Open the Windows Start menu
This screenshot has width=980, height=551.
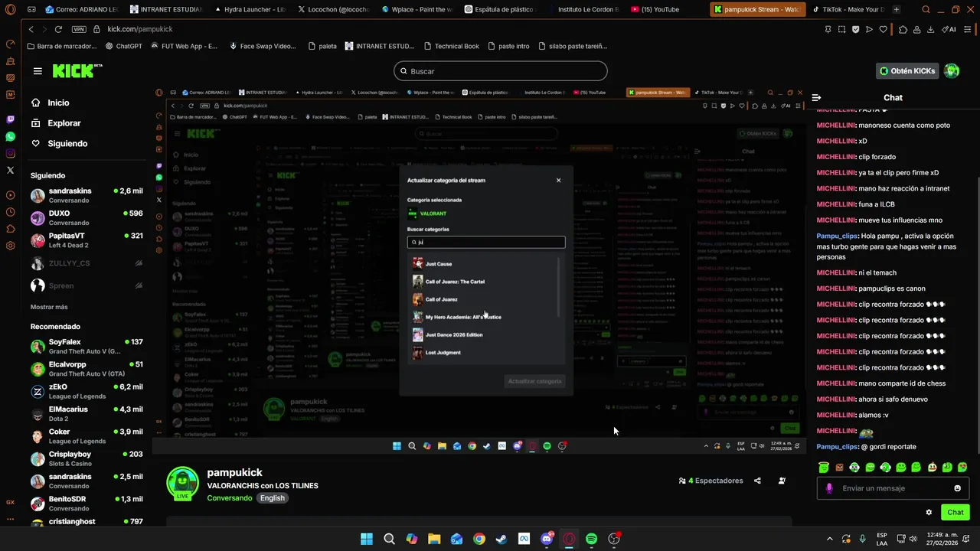point(367,539)
